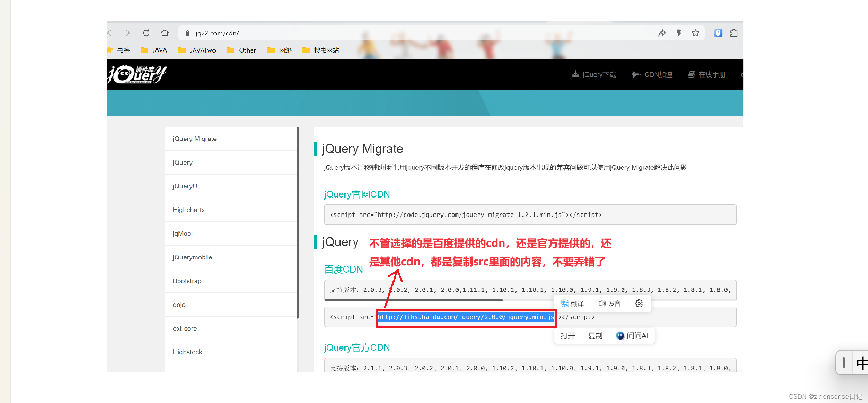This screenshot has width=868, height=403.
Task: Select jqMobi in the sidebar
Action: pyautogui.click(x=231, y=233)
